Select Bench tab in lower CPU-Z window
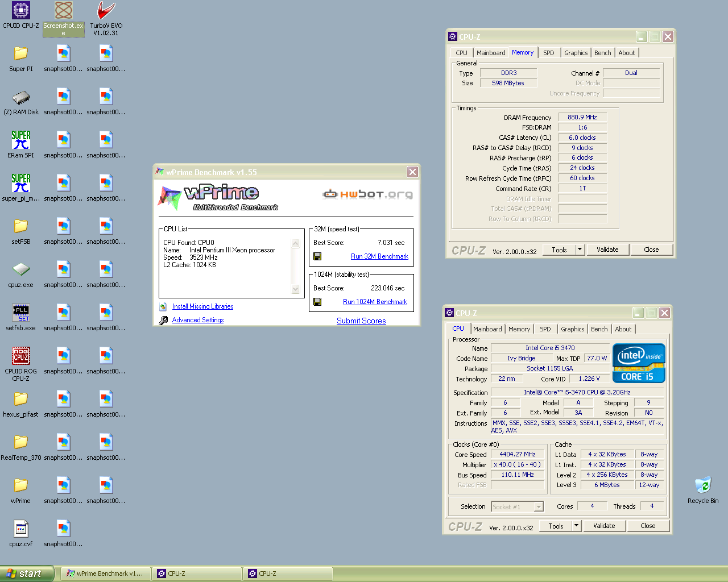Screen dimensions: 728x582 point(599,329)
